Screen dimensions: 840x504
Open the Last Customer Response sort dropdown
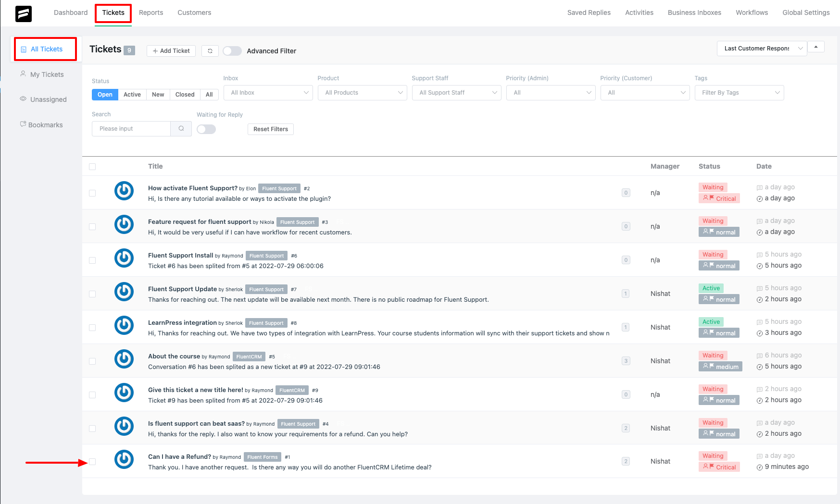(x=762, y=49)
